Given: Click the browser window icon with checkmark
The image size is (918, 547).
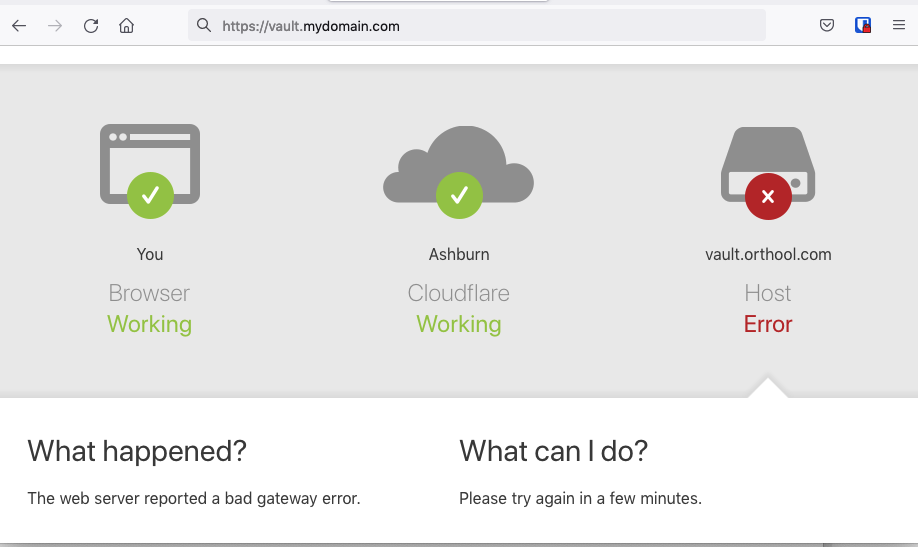Looking at the screenshot, I should click(x=150, y=170).
